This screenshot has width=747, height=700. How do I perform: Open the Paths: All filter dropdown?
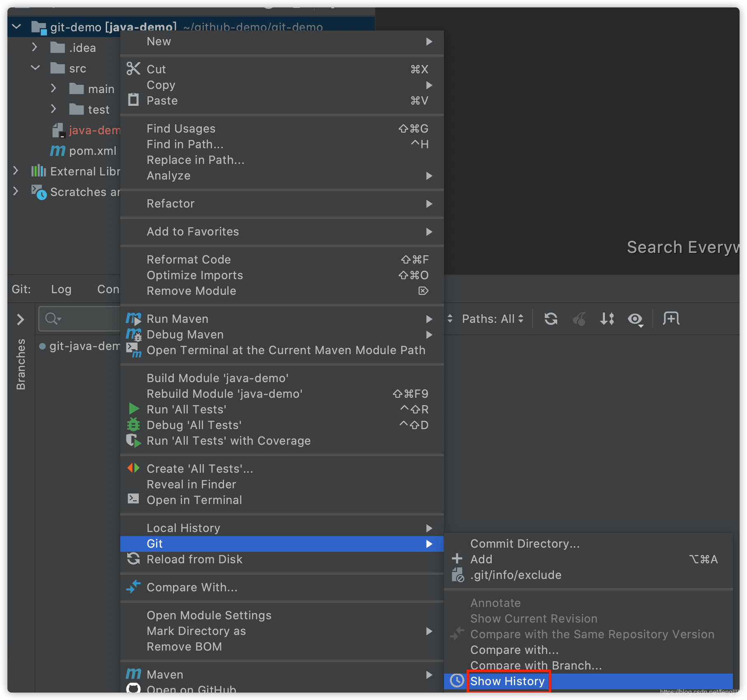coord(493,319)
